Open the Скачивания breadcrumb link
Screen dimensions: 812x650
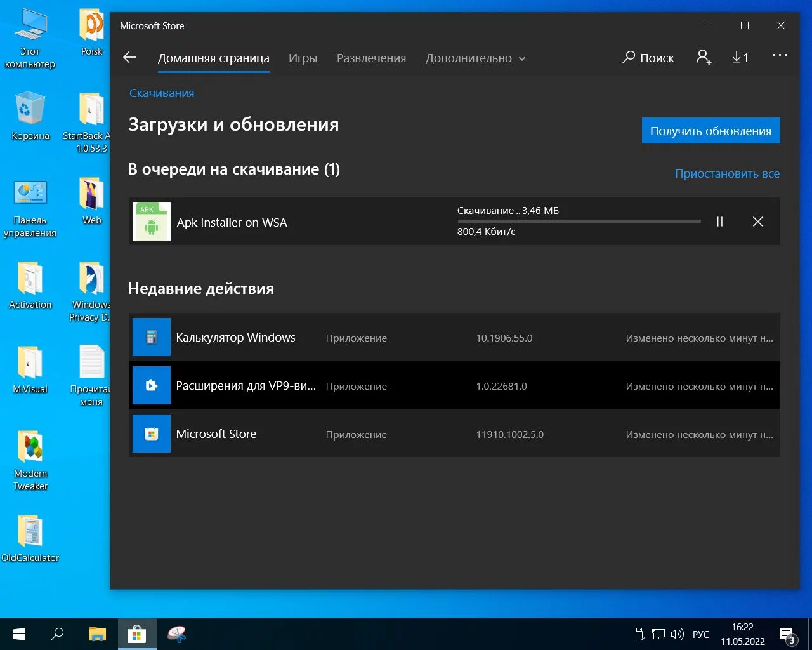[162, 93]
